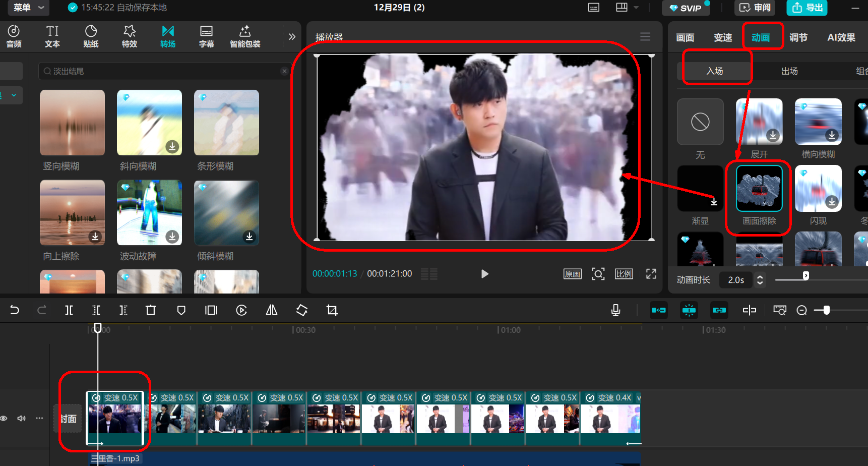Expand more tools with the double chevron
868x466 pixels.
point(292,36)
